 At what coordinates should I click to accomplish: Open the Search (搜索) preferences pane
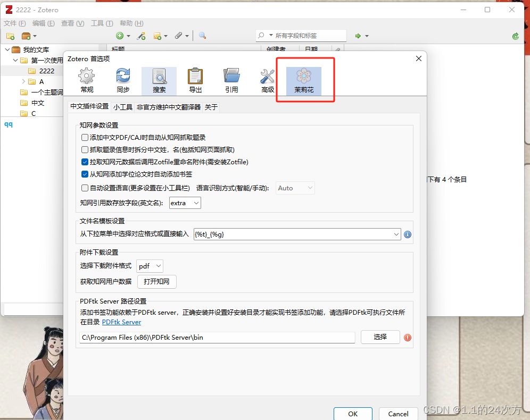[x=159, y=80]
